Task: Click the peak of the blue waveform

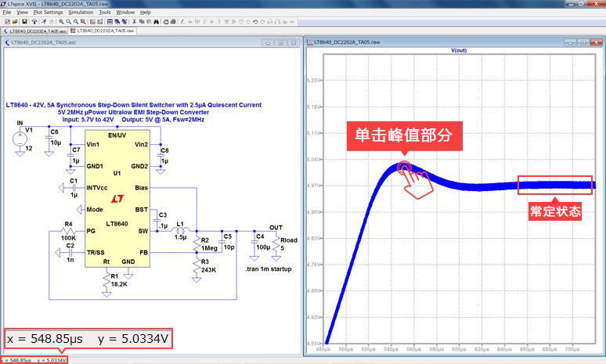Action: tap(404, 166)
